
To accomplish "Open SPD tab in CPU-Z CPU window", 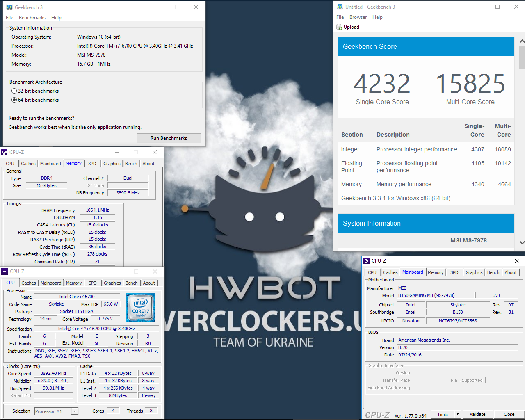I will pos(93,283).
